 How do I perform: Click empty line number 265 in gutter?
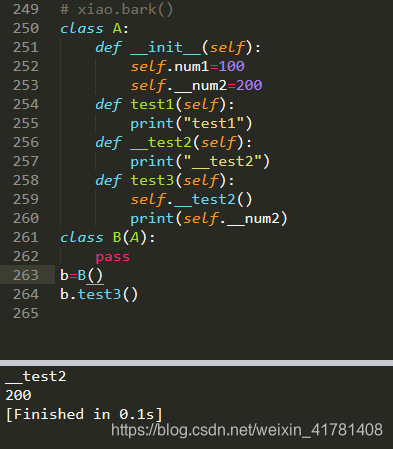(x=26, y=313)
